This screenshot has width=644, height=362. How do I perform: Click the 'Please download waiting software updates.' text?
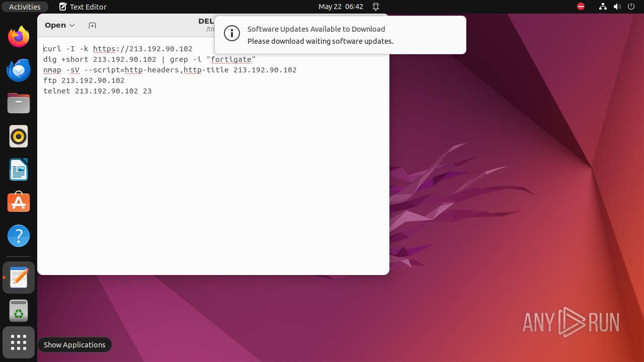click(320, 41)
